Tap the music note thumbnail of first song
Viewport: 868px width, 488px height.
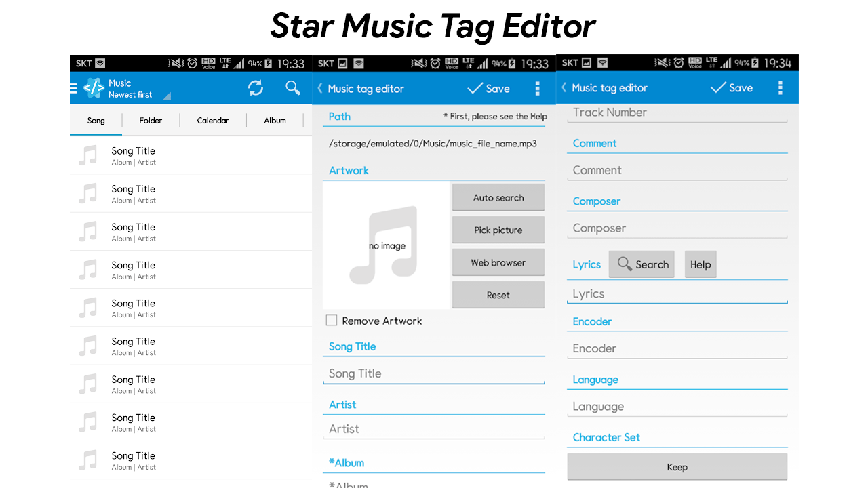coord(87,155)
